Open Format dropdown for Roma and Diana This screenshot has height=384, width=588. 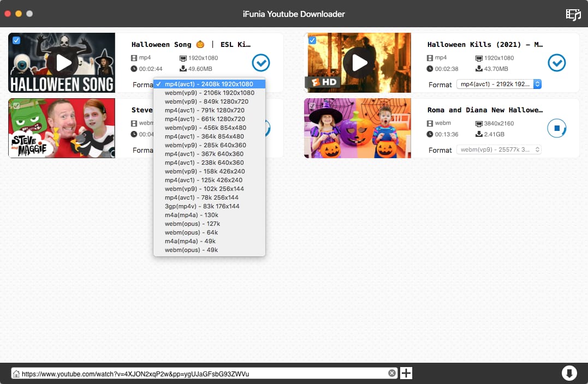[x=498, y=149]
